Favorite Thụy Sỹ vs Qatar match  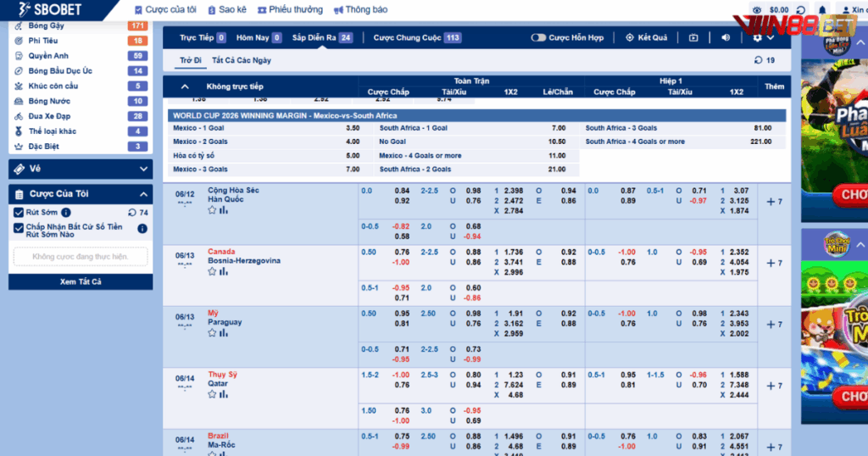click(211, 395)
